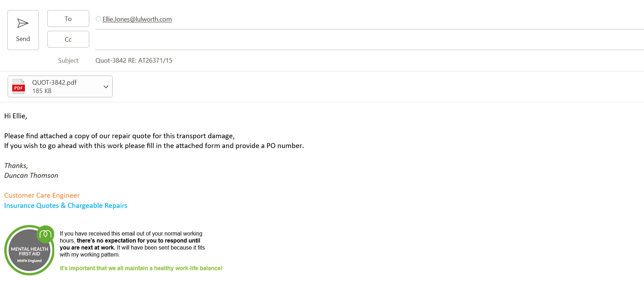Viewport: 644px width, 281px height.
Task: Click the "Hi Ellie," greeting line
Action: 16,116
